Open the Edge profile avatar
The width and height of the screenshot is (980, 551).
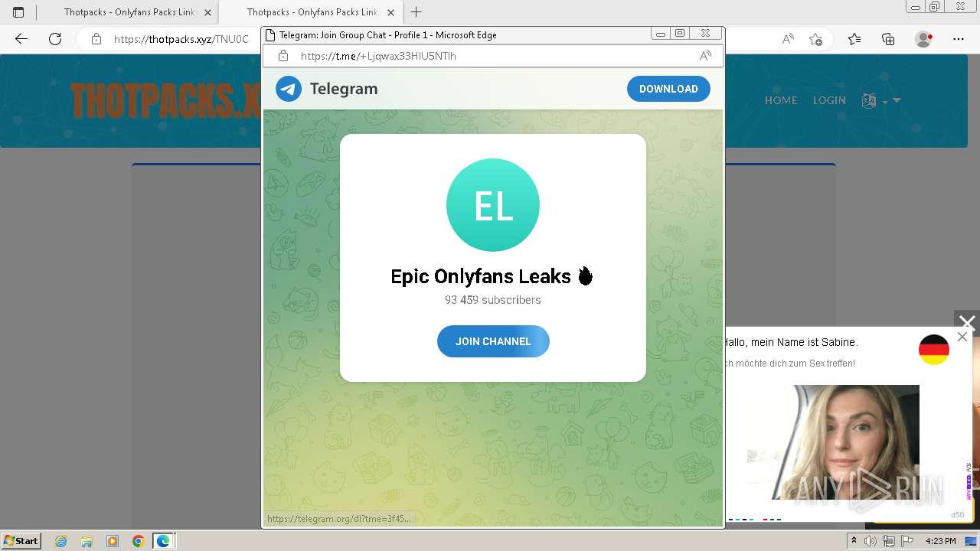(x=924, y=39)
